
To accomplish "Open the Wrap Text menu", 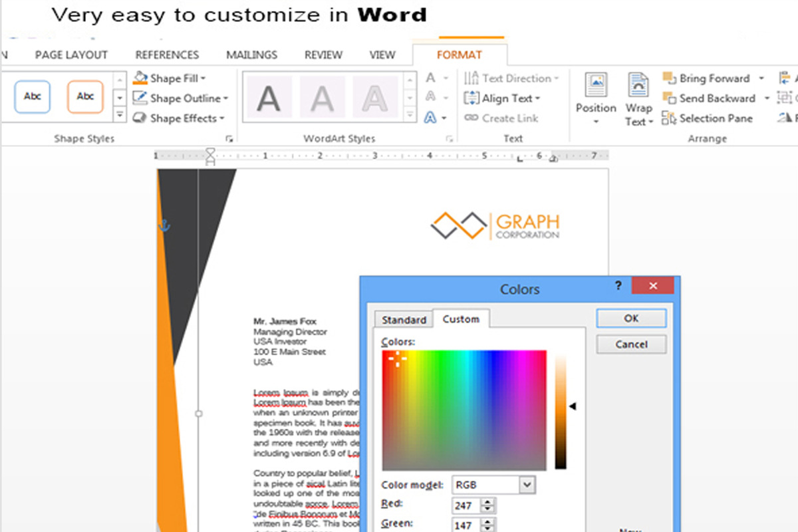I will coord(638,99).
